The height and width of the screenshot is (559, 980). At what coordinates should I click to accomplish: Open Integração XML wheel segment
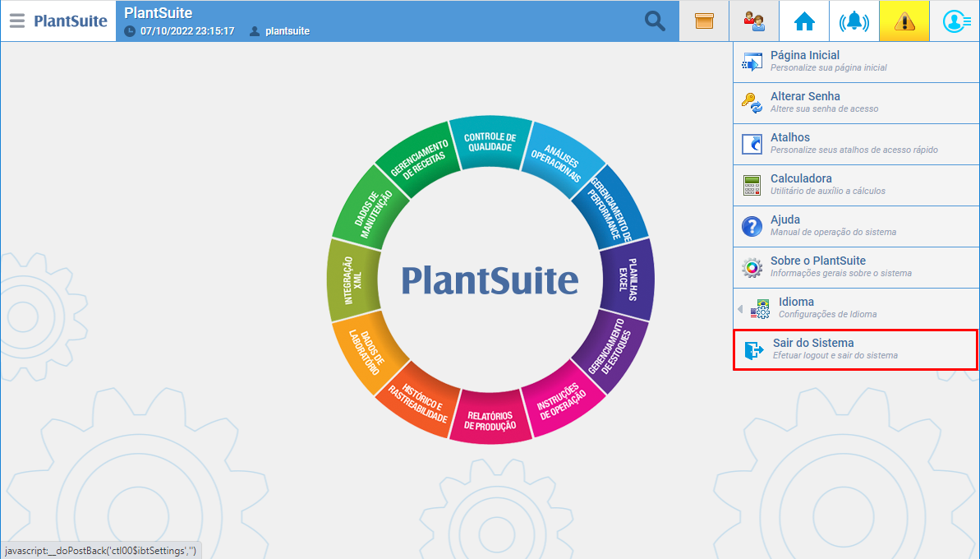click(x=353, y=279)
